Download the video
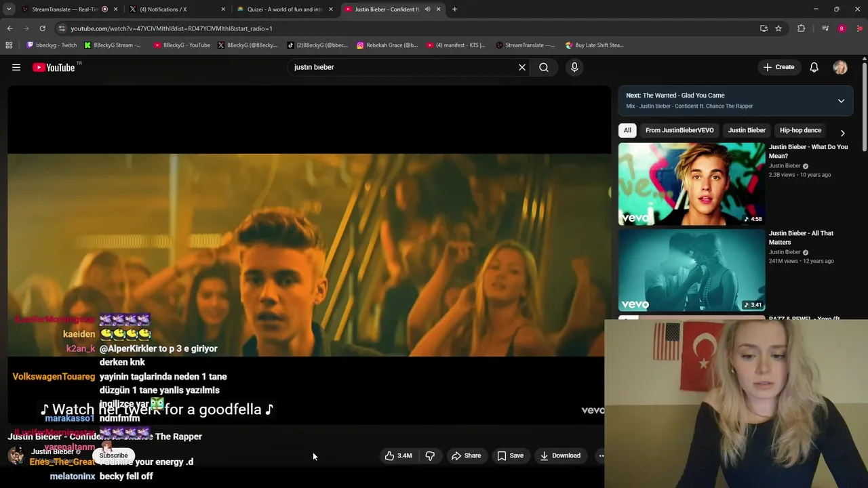This screenshot has width=868, height=488. coord(560,455)
